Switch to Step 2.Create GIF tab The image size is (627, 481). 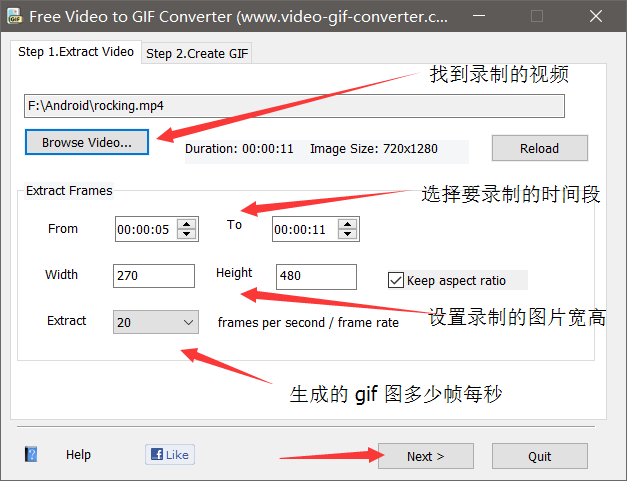(x=197, y=53)
